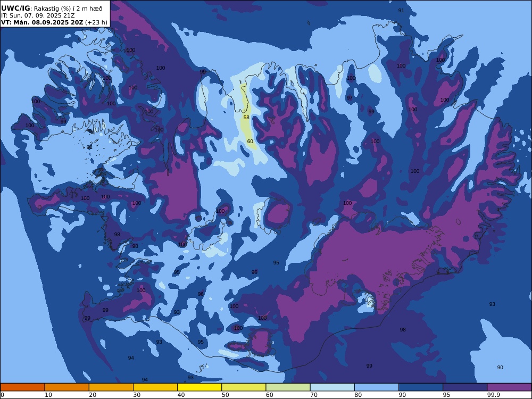Click the legend tick label '20'
This screenshot has height=399, width=532.
(93, 395)
